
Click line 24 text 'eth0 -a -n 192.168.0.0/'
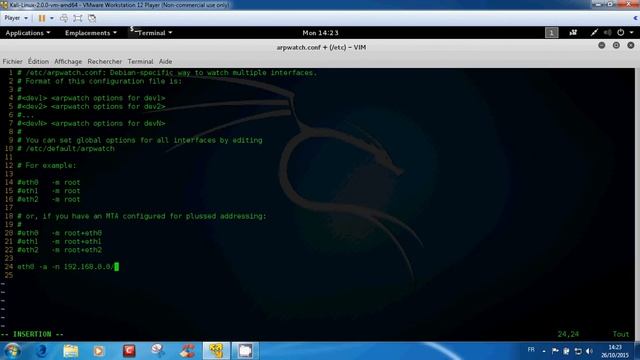65,267
